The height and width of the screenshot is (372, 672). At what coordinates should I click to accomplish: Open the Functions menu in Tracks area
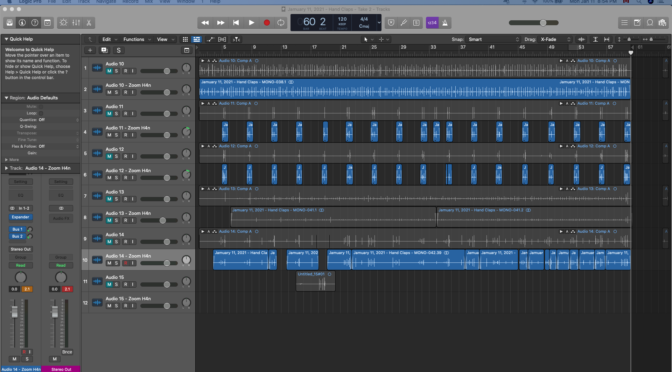pyautogui.click(x=137, y=39)
